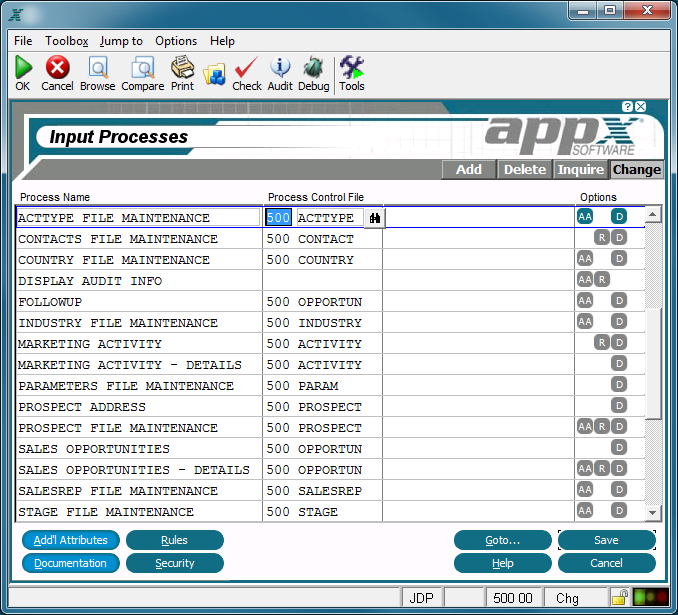The image size is (678, 615).
Task: Click the R badge on CONTACTS FILE MAINTENANCE row
Action: coord(602,237)
